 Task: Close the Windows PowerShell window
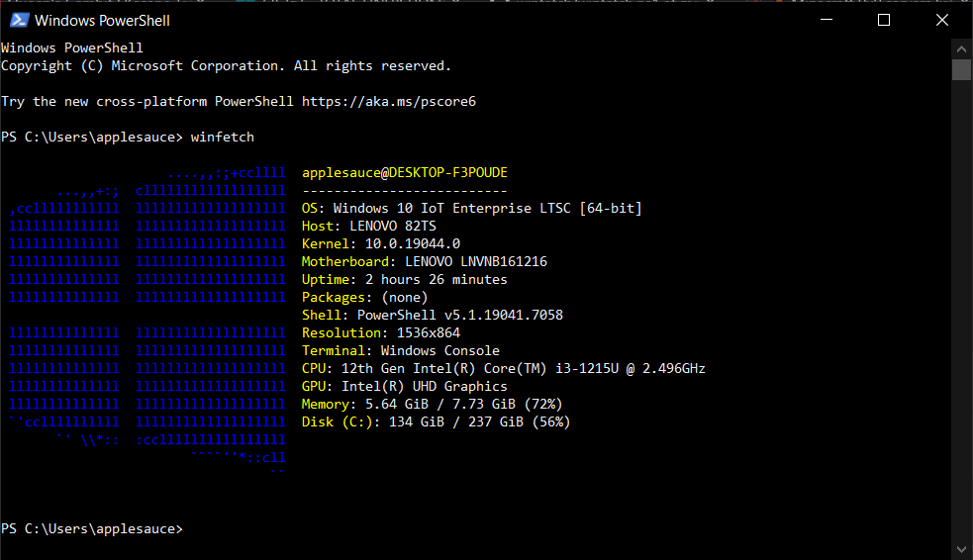[942, 20]
